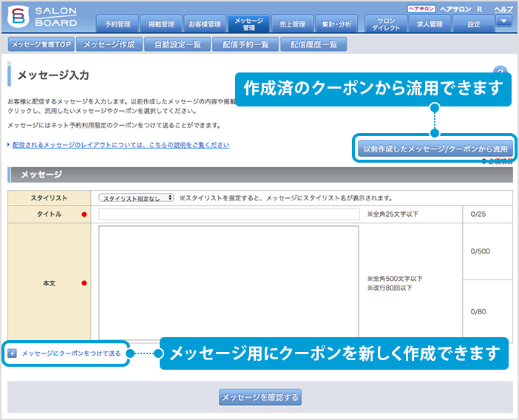
Task: Open the 掲載管理 tab
Action: pos(161,24)
